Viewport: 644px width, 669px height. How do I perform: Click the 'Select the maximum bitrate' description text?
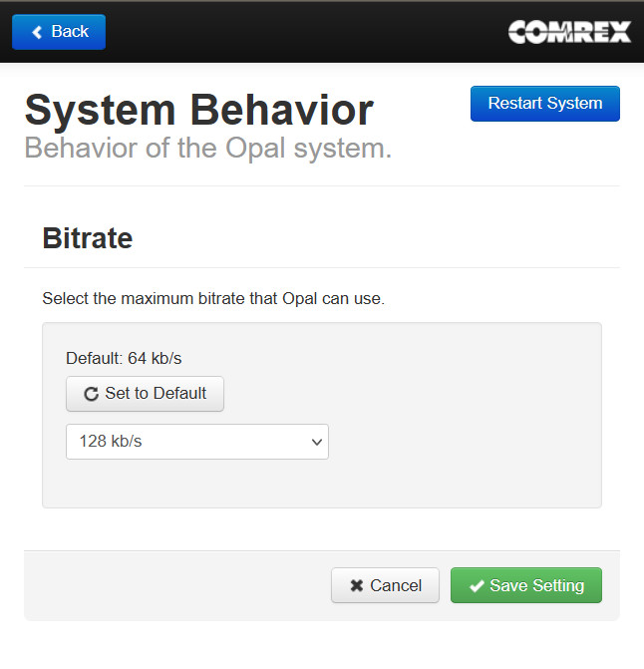tap(212, 298)
